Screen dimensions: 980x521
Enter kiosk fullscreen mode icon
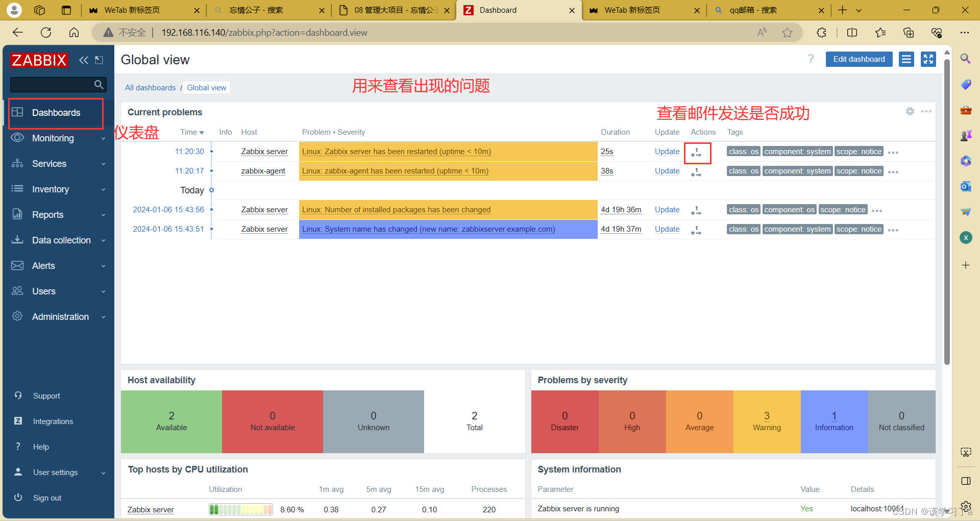pos(928,59)
